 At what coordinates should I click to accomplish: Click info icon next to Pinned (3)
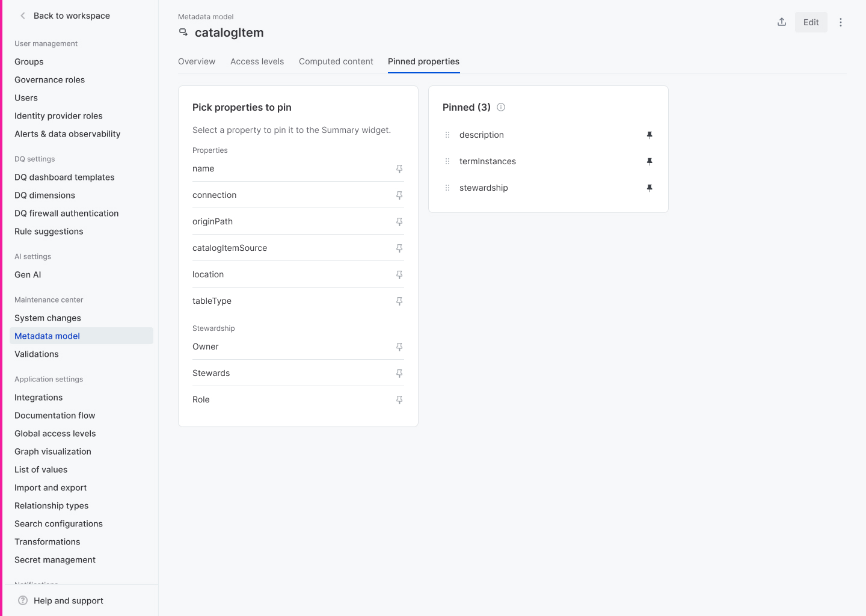501,107
